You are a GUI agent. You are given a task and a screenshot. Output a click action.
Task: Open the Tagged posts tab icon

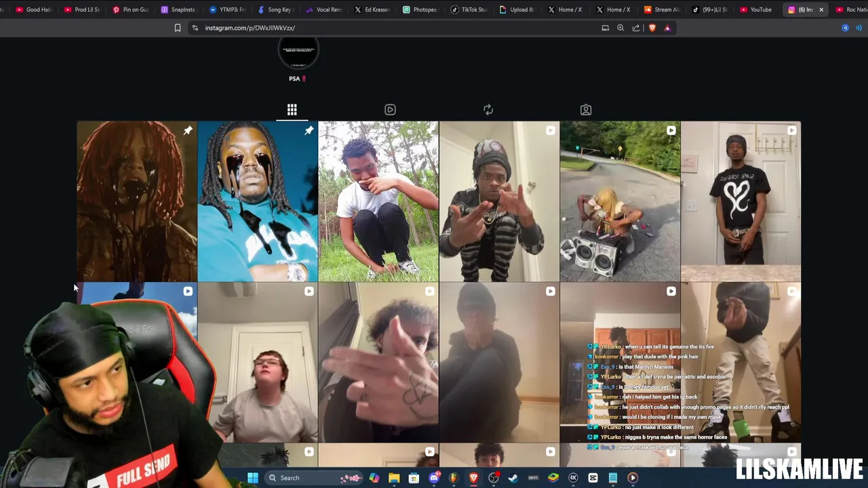tap(586, 110)
